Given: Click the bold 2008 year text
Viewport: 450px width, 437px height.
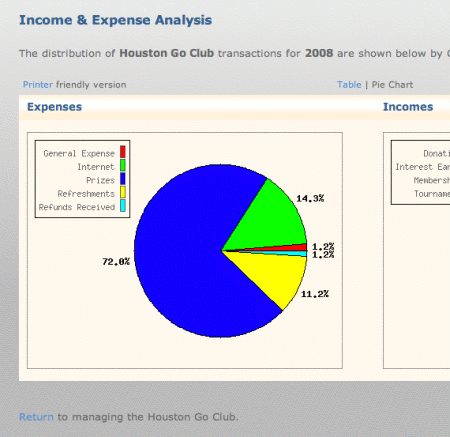Looking at the screenshot, I should [319, 53].
